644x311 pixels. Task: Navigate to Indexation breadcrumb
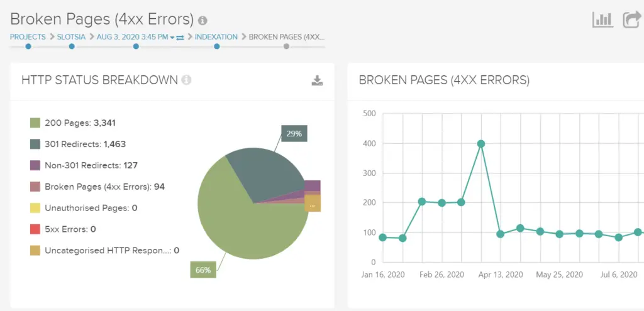[216, 37]
